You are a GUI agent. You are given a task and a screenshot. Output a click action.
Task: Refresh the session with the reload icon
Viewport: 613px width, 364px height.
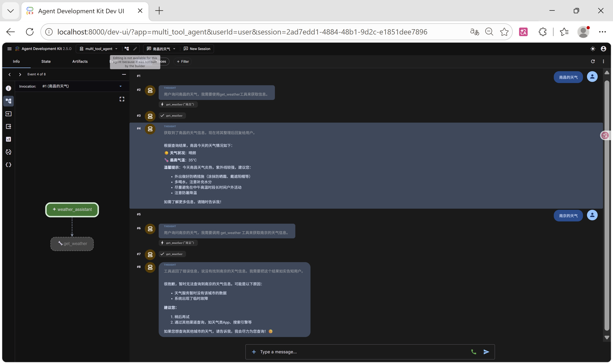(x=593, y=61)
